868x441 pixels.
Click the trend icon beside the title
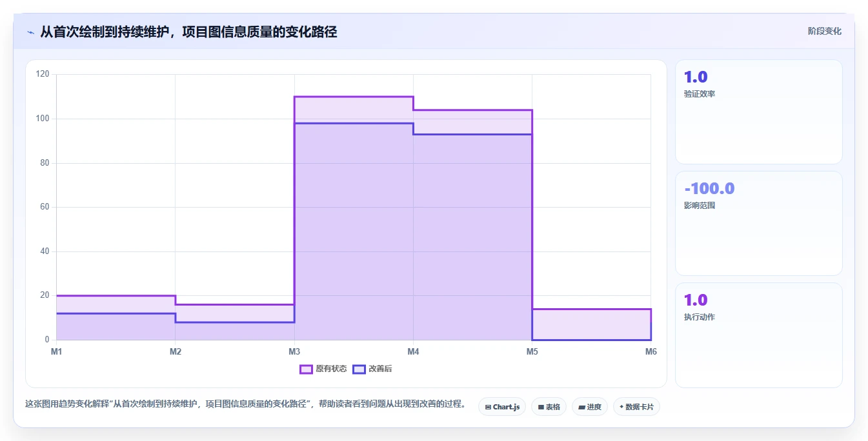pos(30,32)
